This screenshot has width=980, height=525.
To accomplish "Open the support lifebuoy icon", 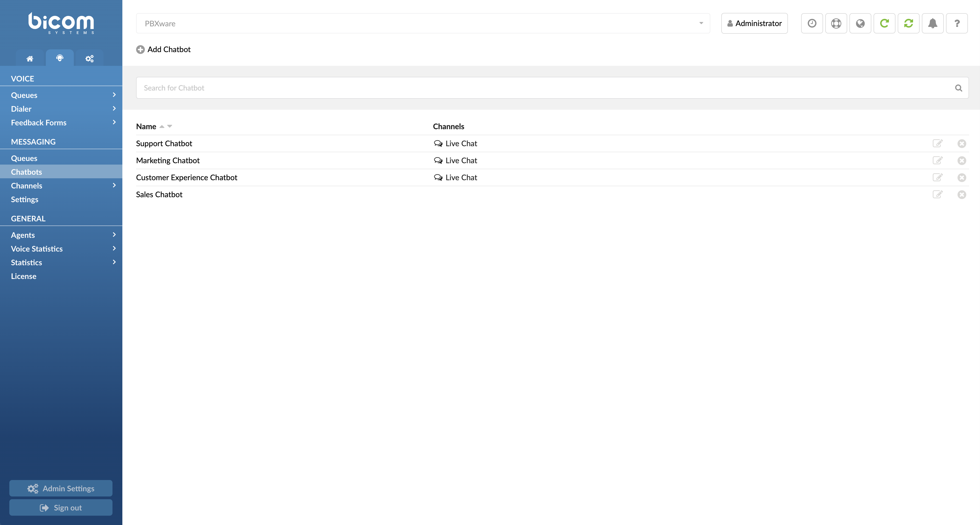I will 836,24.
